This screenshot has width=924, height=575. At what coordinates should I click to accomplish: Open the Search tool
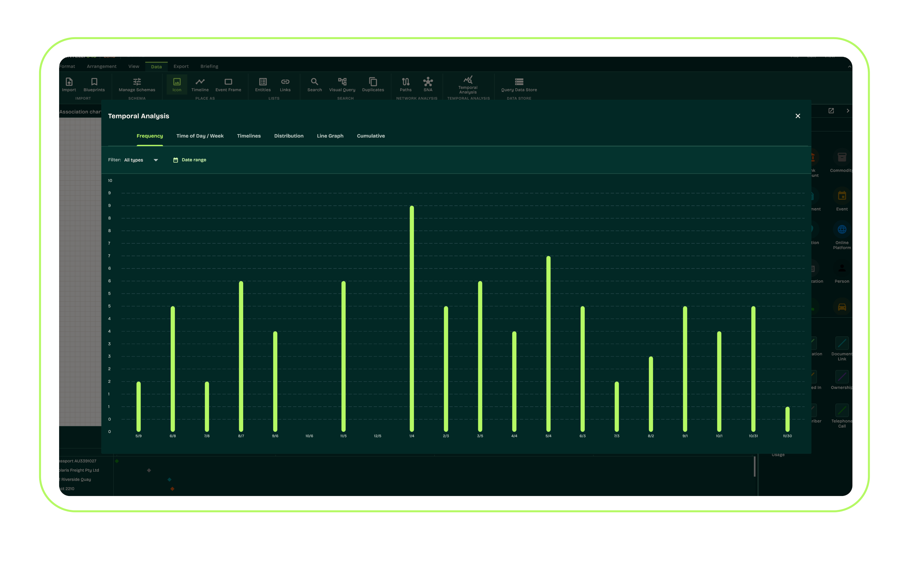[315, 85]
